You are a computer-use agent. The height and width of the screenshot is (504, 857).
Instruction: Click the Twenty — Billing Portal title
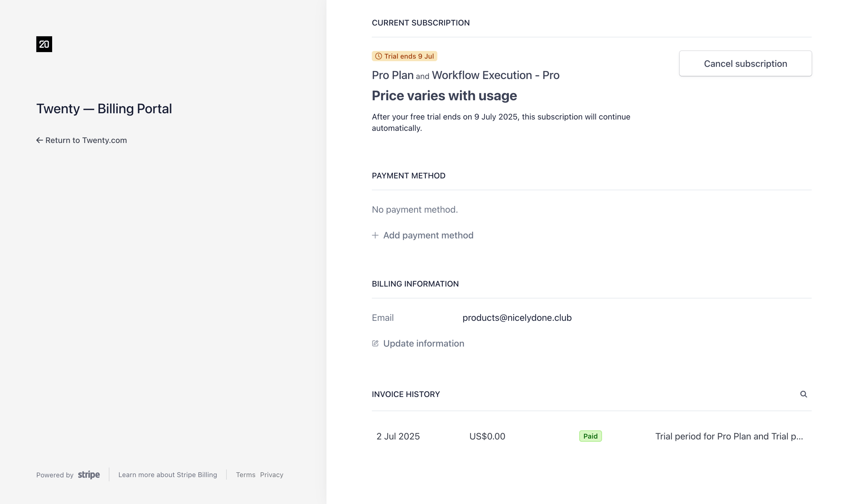tap(104, 109)
